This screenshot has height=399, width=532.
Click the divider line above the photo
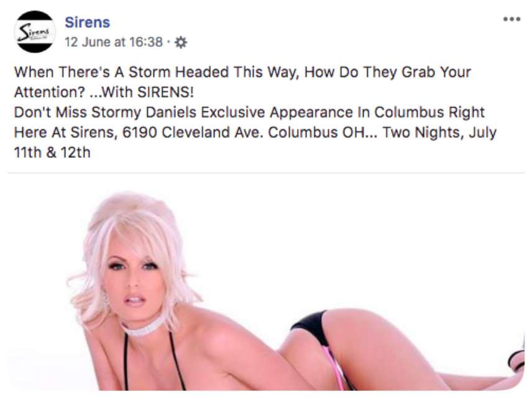266,173
